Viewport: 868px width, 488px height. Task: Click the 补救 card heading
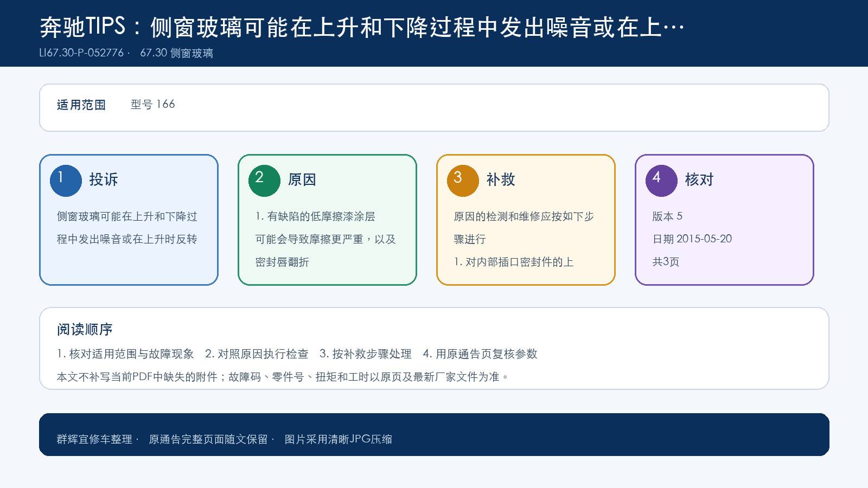pyautogui.click(x=501, y=179)
